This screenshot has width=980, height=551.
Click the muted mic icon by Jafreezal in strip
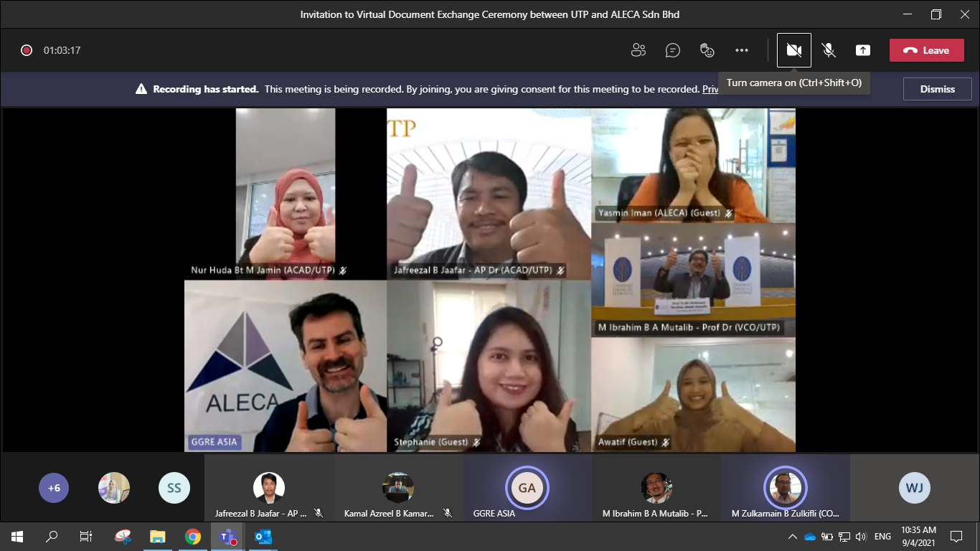point(319,513)
